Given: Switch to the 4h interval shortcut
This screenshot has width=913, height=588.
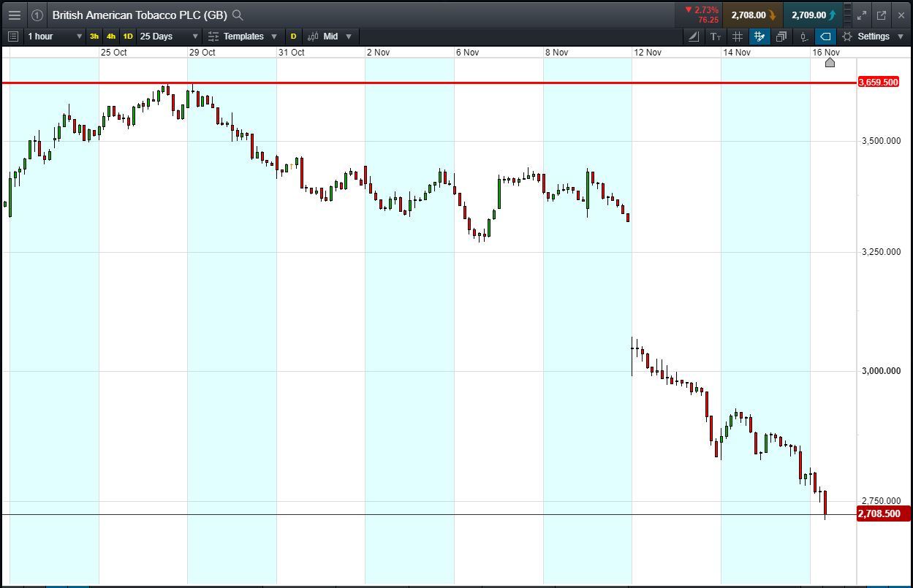Looking at the screenshot, I should [111, 36].
